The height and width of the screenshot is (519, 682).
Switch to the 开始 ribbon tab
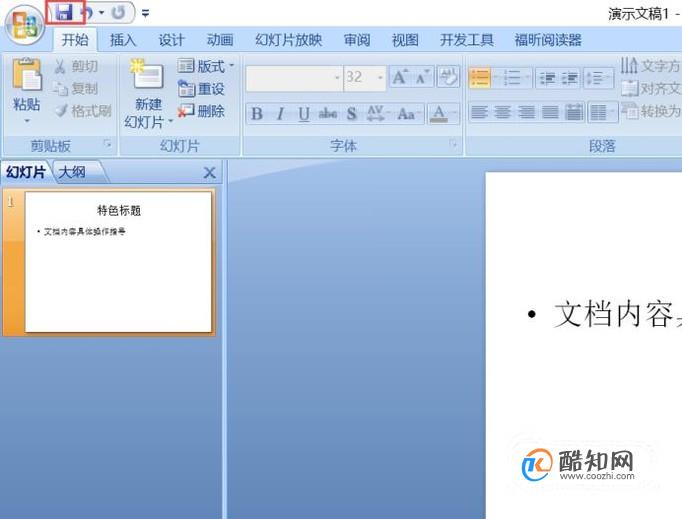coord(75,40)
